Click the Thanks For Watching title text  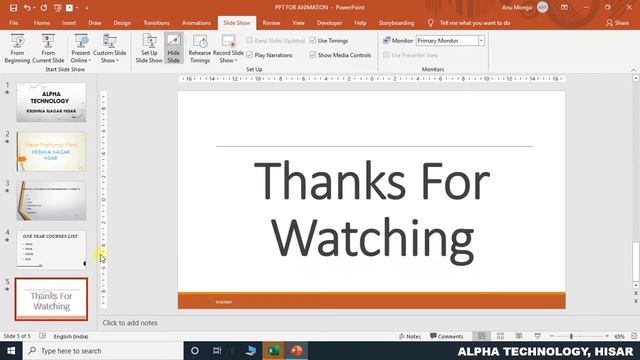372,212
